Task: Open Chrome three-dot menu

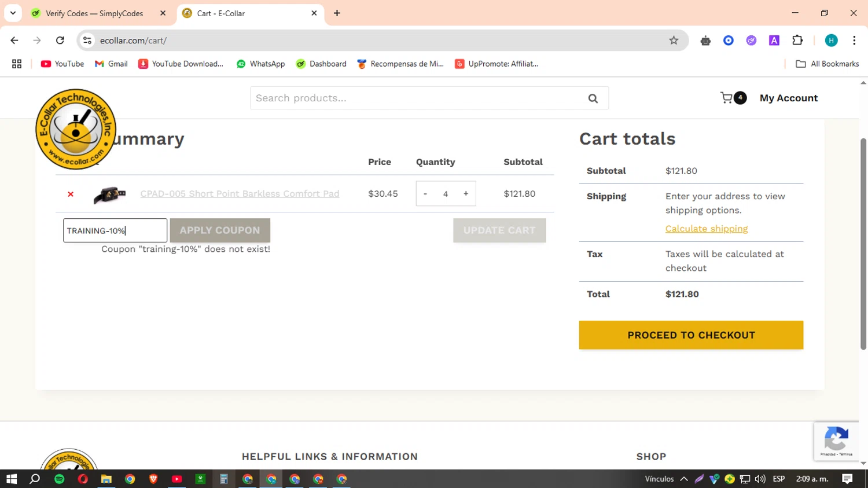Action: 854,41
